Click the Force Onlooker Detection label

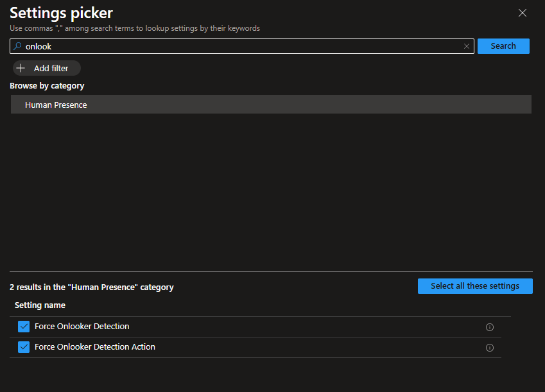82,327
